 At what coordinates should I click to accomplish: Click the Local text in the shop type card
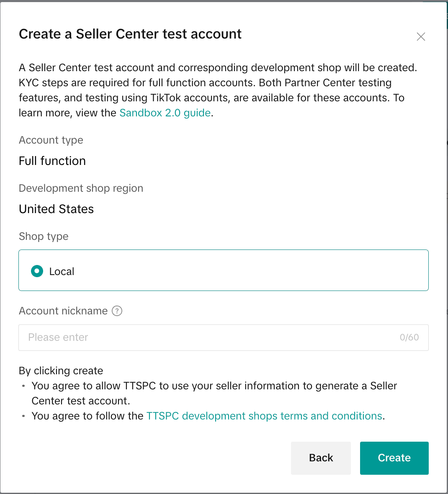click(x=62, y=271)
